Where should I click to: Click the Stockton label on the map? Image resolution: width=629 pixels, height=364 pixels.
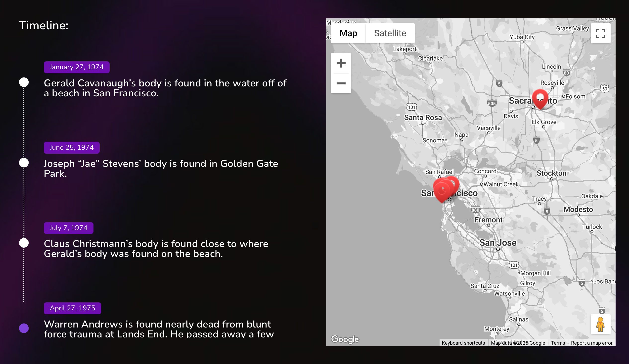point(551,173)
